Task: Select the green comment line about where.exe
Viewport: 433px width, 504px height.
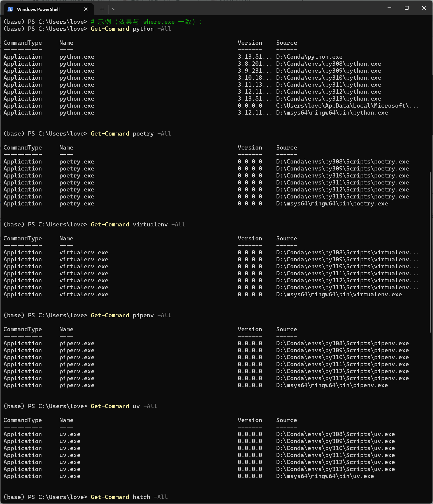Action: tap(146, 22)
